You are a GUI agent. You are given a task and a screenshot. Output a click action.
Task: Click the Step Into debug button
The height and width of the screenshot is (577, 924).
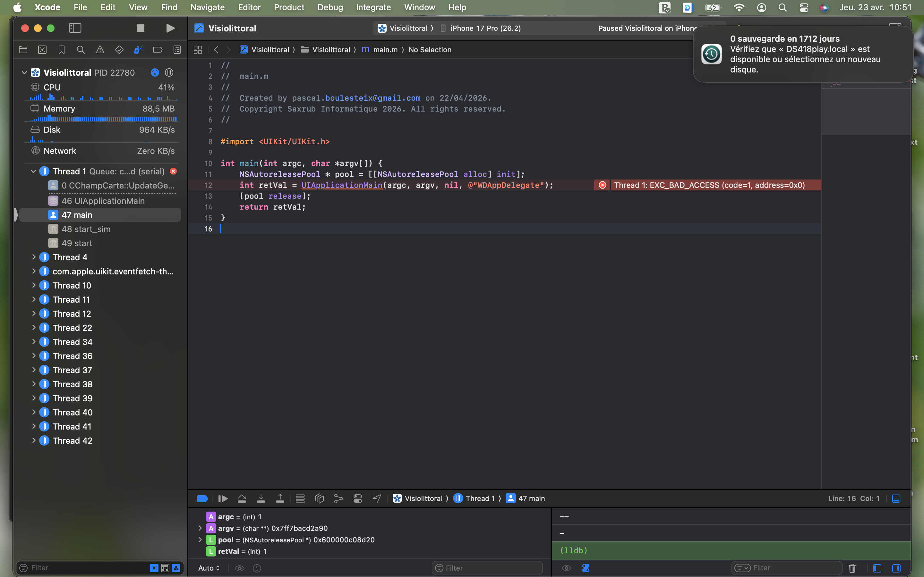coord(261,498)
